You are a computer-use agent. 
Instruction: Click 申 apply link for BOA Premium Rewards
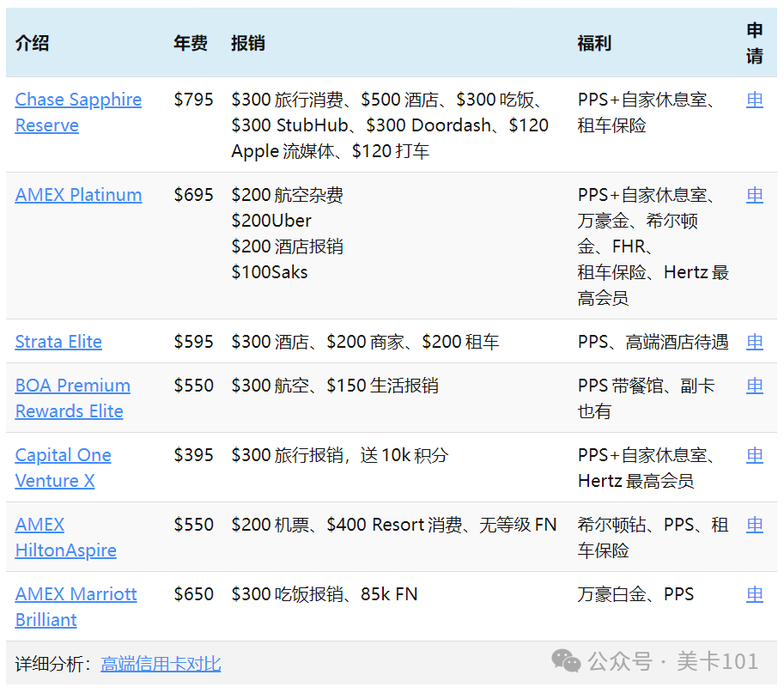[x=755, y=386]
